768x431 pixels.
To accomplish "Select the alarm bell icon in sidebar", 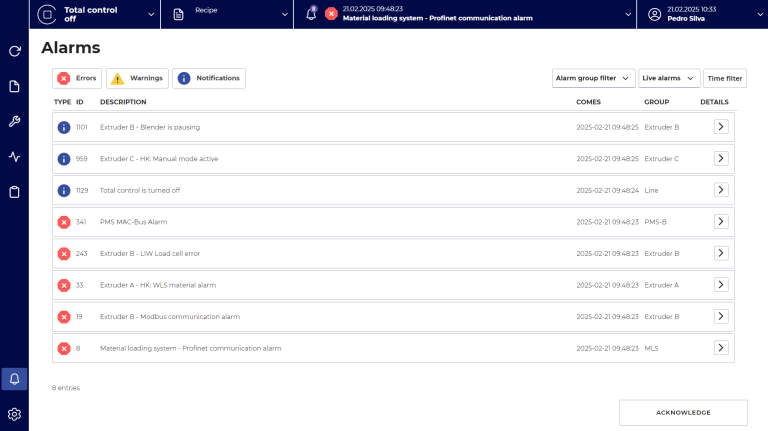I will click(x=14, y=378).
